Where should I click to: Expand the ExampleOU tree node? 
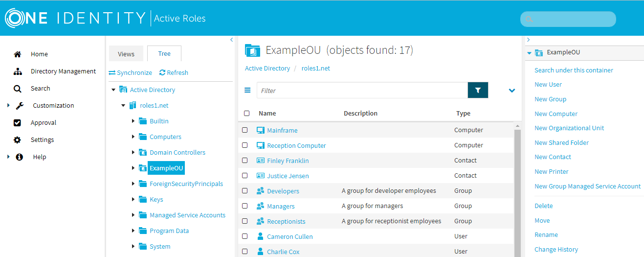[133, 168]
